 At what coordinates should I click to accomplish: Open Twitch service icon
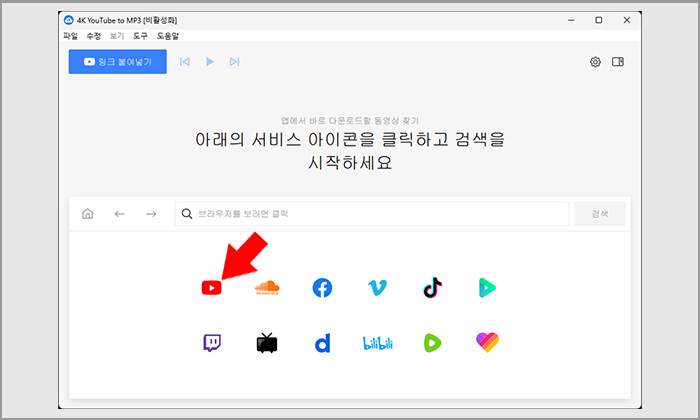point(212,343)
